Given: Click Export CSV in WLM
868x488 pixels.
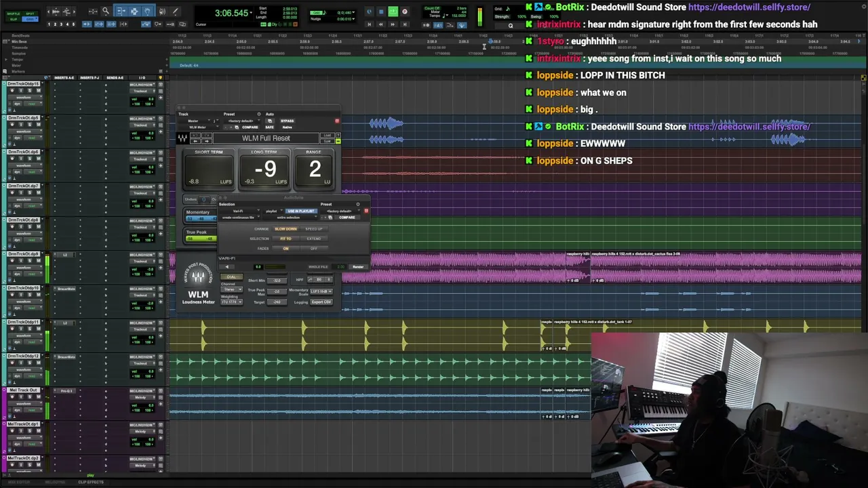Looking at the screenshot, I should tap(321, 302).
